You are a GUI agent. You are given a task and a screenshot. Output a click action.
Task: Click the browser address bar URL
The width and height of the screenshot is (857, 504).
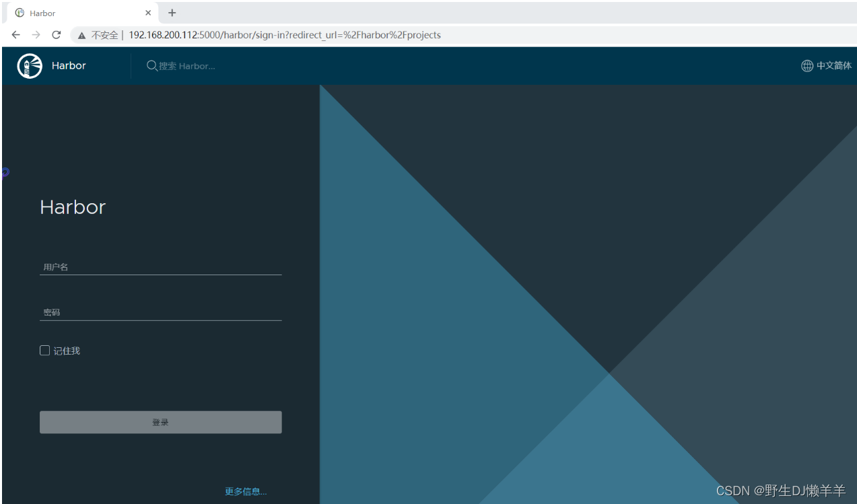[283, 34]
